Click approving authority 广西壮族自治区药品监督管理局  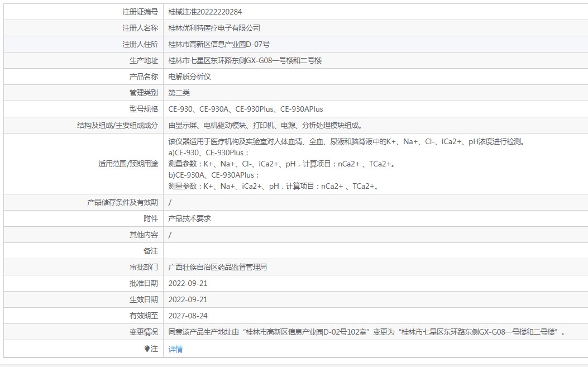[218, 267]
